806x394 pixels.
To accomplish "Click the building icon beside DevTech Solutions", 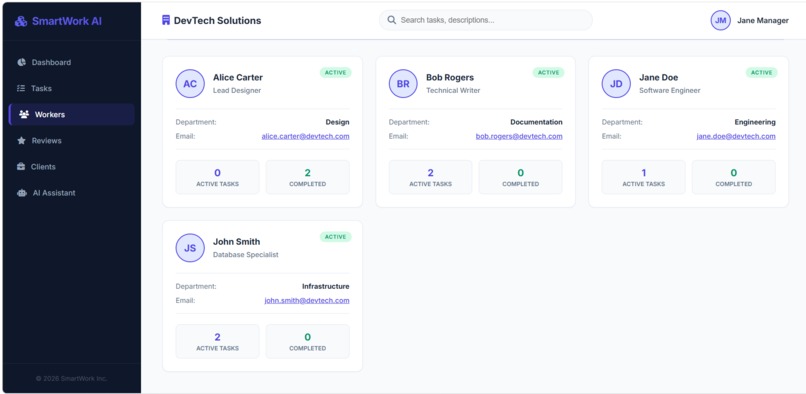I will click(166, 21).
